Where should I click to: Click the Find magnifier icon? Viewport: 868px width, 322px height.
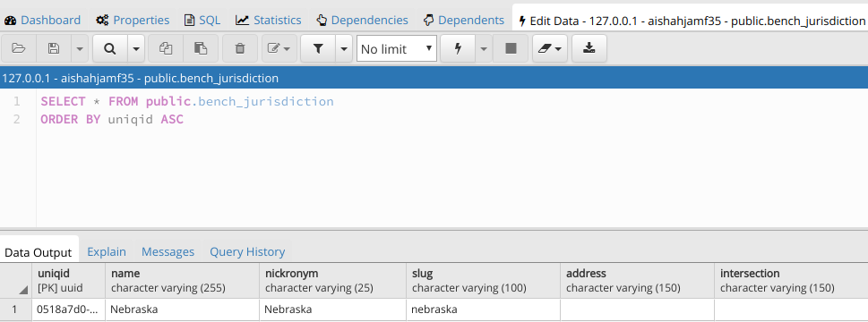(110, 48)
